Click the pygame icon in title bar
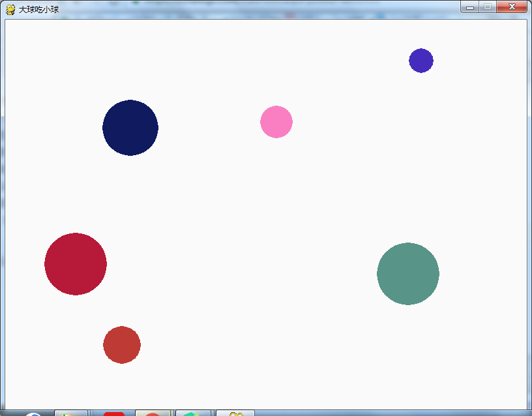The height and width of the screenshot is (416, 532). (10, 10)
